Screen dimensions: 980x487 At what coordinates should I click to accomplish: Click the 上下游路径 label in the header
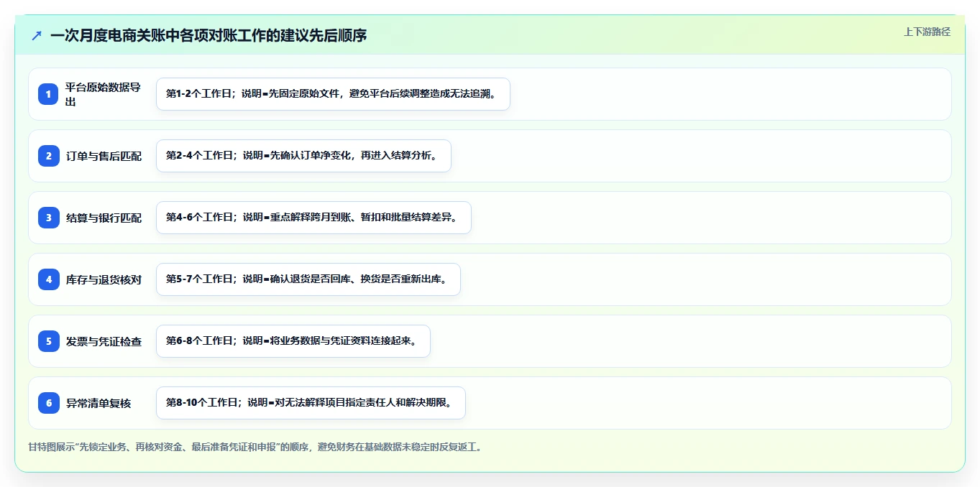(927, 32)
